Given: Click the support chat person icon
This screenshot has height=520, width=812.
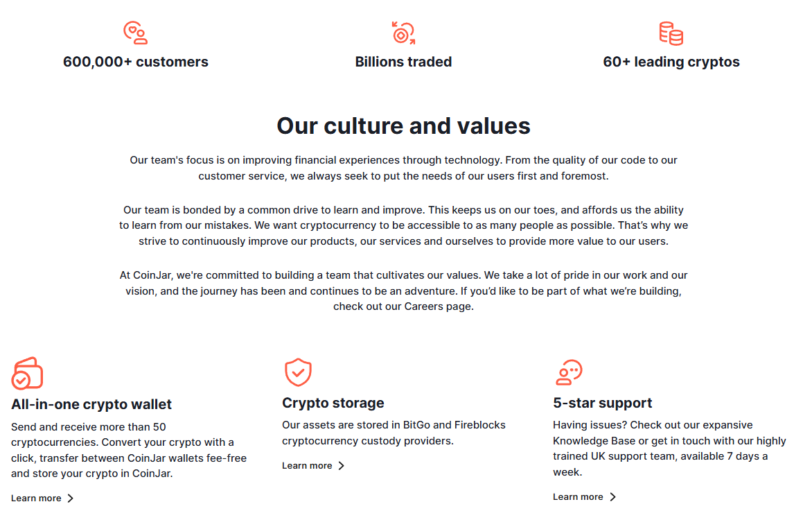Looking at the screenshot, I should point(569,372).
